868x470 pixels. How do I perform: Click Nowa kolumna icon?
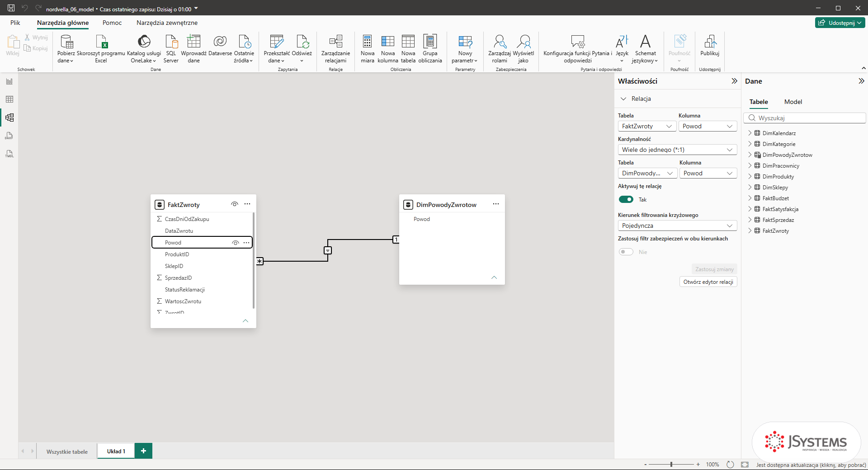coord(388,42)
